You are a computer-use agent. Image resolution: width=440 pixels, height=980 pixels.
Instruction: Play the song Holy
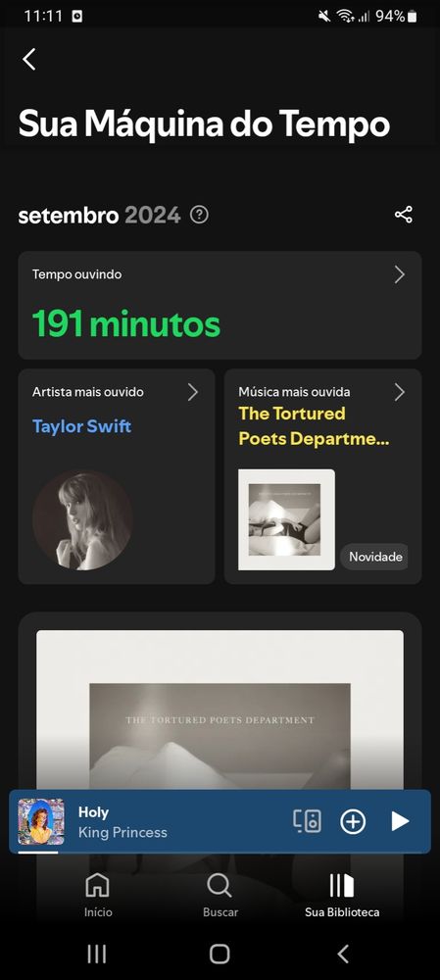tap(400, 821)
